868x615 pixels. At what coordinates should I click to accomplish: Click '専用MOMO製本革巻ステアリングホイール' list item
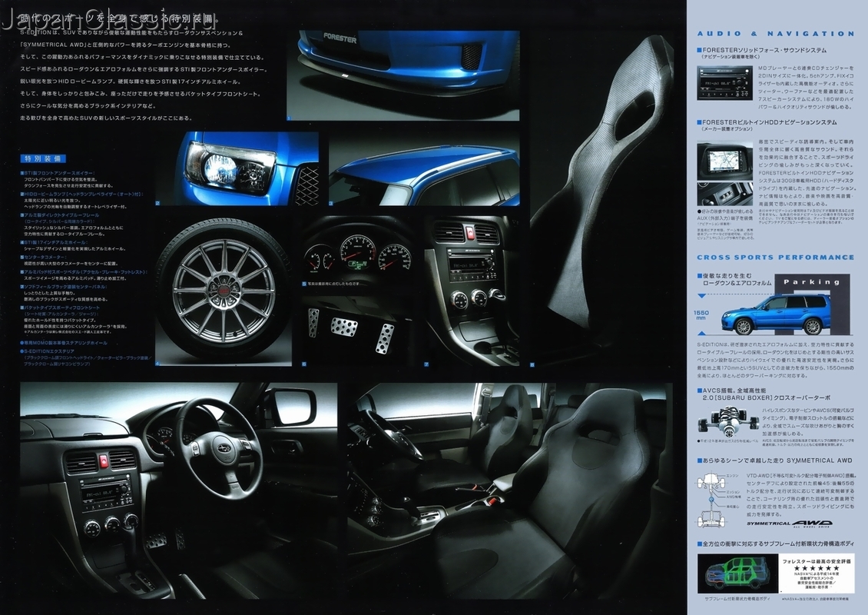click(x=64, y=343)
